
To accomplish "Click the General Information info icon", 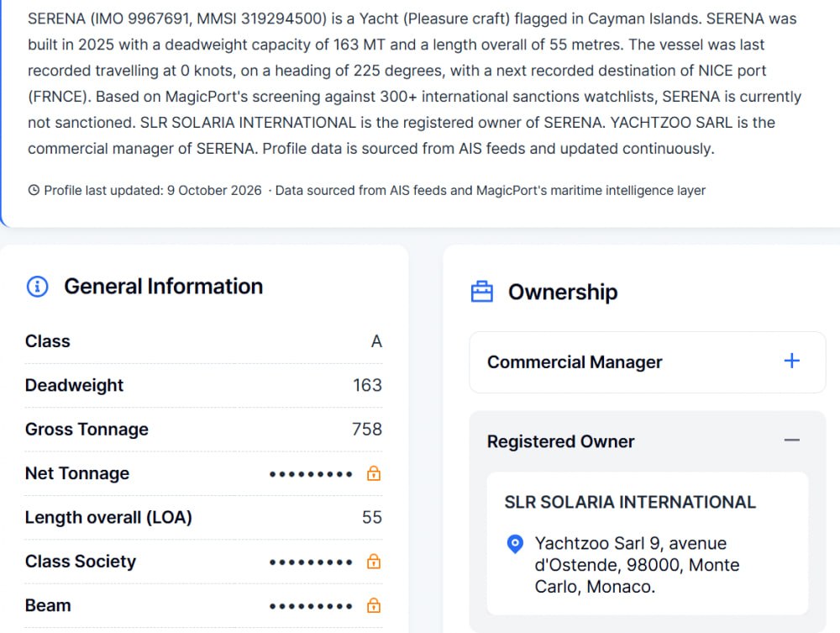I will [x=38, y=286].
